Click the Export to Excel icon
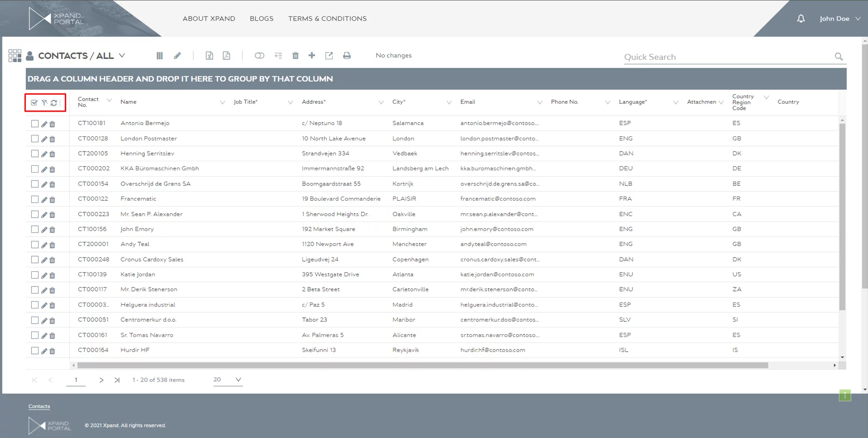Image resolution: width=868 pixels, height=438 pixels. coord(209,56)
